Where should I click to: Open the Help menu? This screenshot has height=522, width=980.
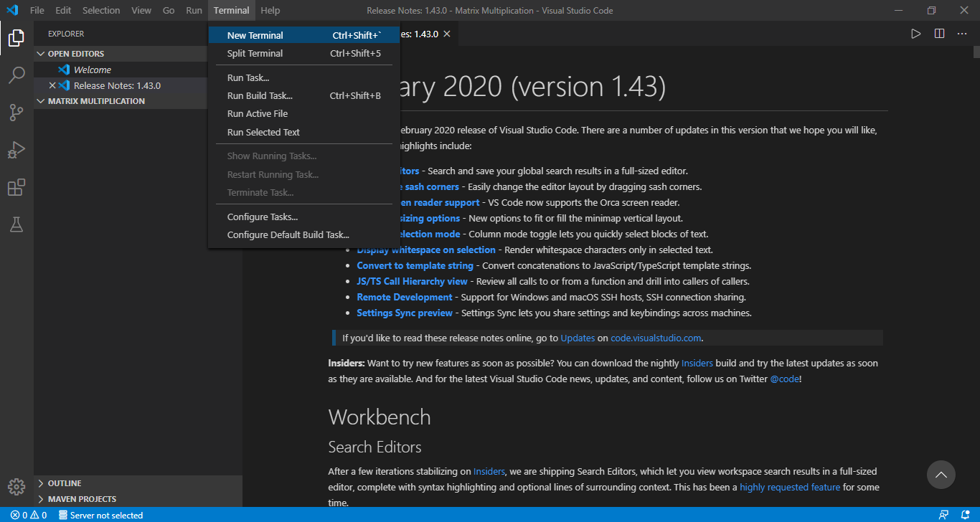click(270, 10)
